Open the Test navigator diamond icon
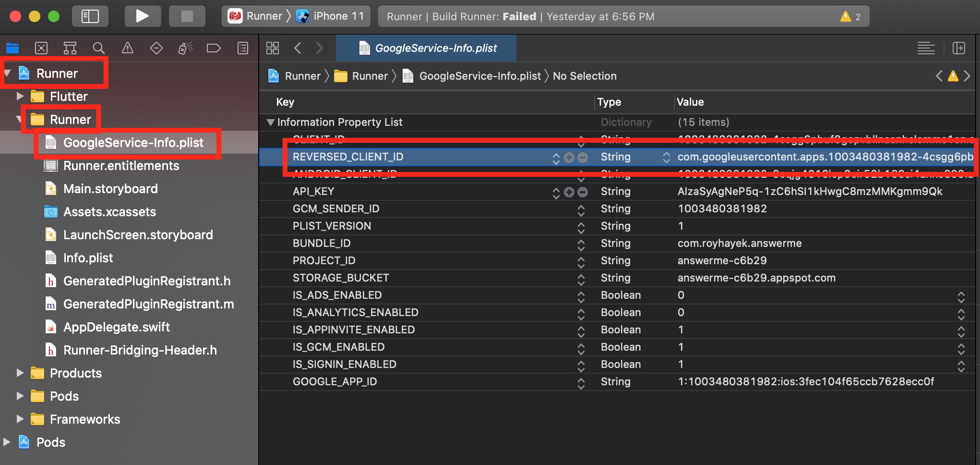The height and width of the screenshot is (465, 980). [156, 48]
